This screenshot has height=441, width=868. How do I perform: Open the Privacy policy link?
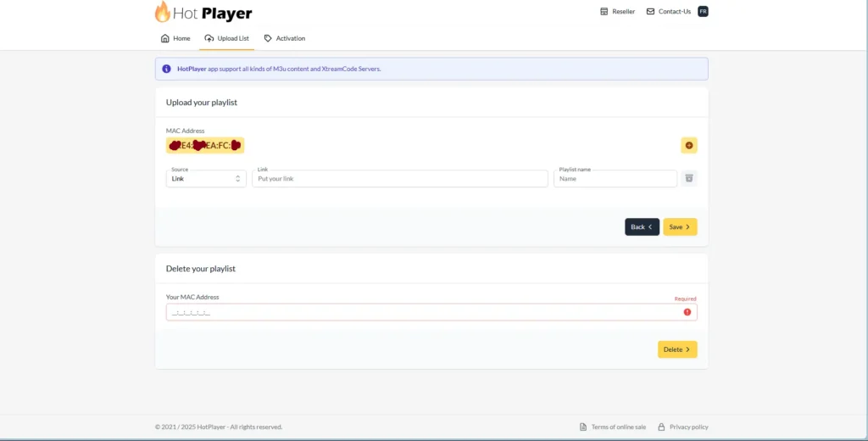[683, 427]
